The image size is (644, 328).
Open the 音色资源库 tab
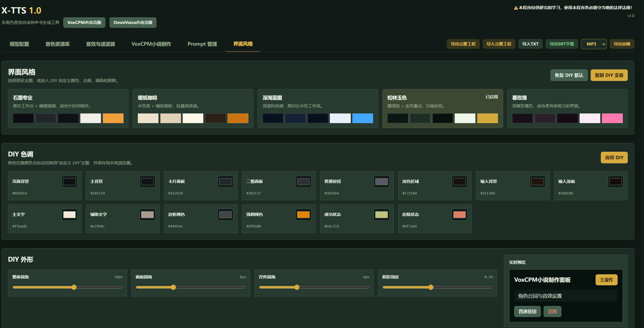click(x=57, y=44)
